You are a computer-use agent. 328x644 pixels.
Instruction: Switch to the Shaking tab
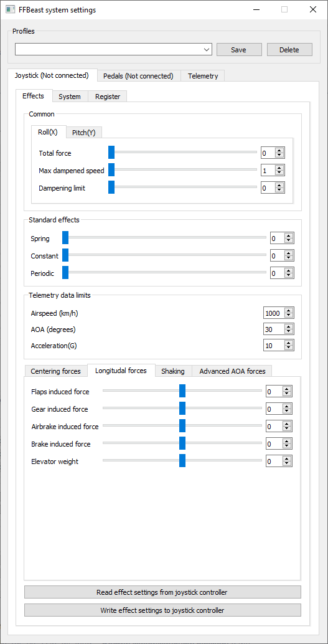point(173,371)
